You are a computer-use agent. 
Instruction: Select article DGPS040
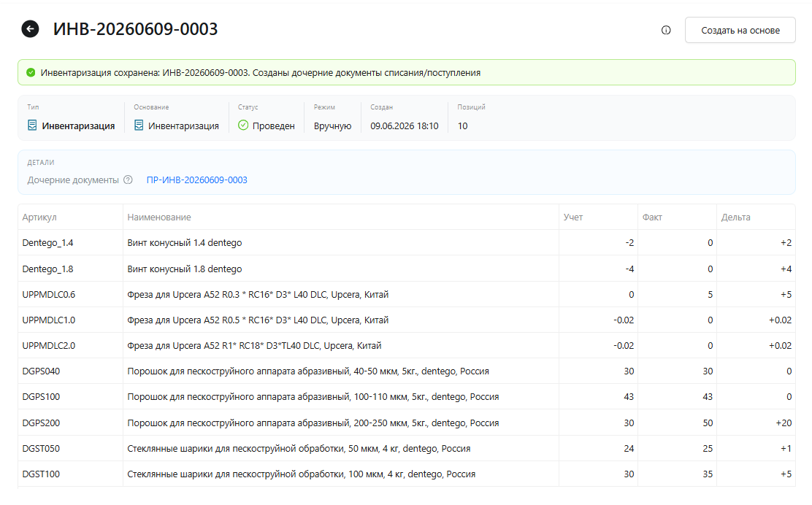click(x=41, y=371)
